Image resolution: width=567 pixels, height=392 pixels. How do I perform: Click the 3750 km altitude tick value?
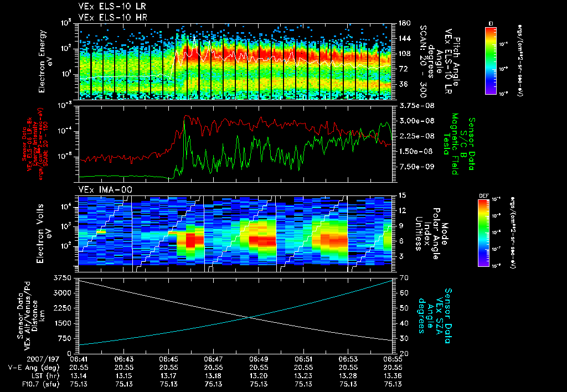click(63, 278)
